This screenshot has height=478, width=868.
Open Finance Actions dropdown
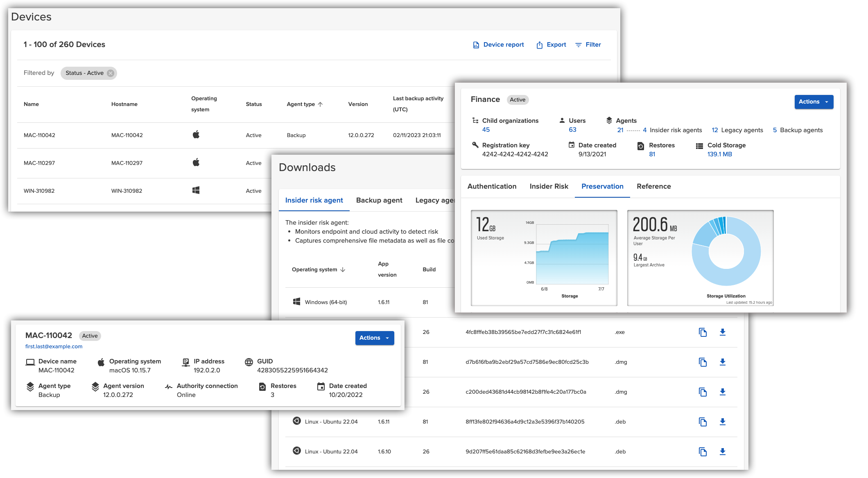pyautogui.click(x=814, y=102)
